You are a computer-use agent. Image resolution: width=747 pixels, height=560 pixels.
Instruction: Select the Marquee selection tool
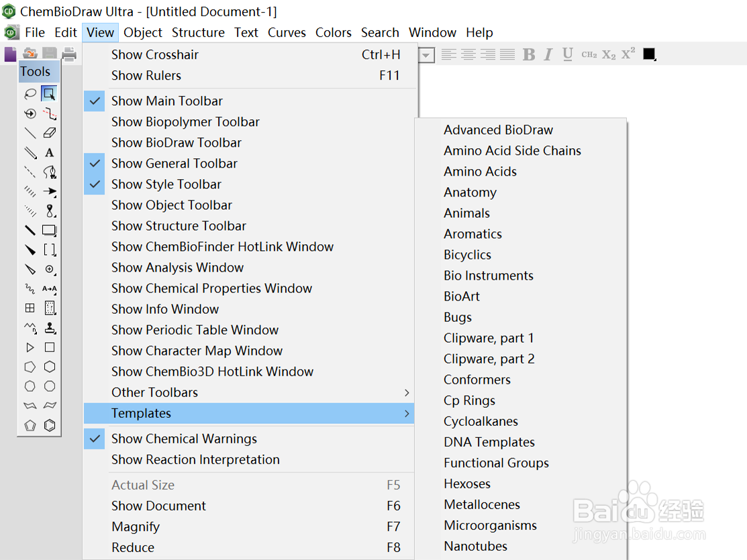[x=49, y=94]
